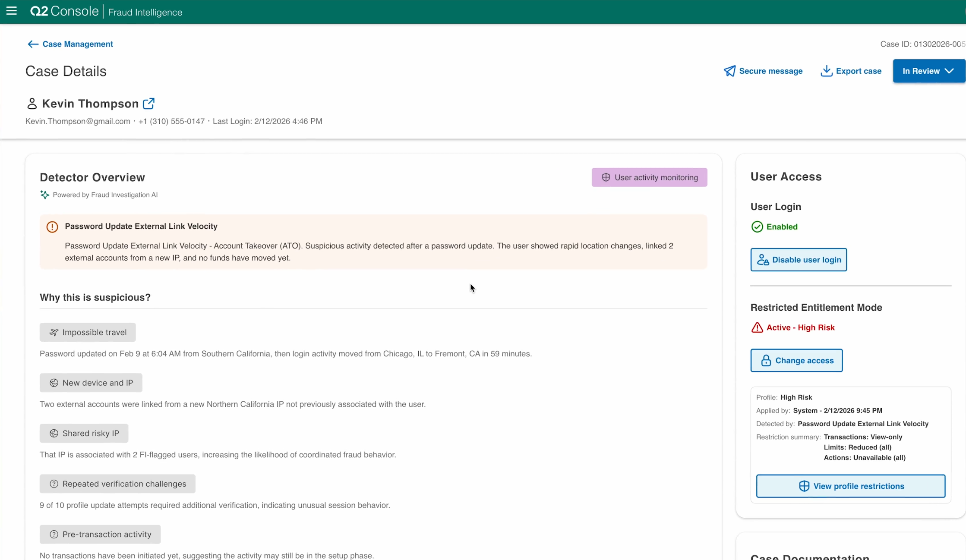Image resolution: width=966 pixels, height=560 pixels.
Task: Click the Restricted Entitlement Mode heading
Action: click(816, 307)
